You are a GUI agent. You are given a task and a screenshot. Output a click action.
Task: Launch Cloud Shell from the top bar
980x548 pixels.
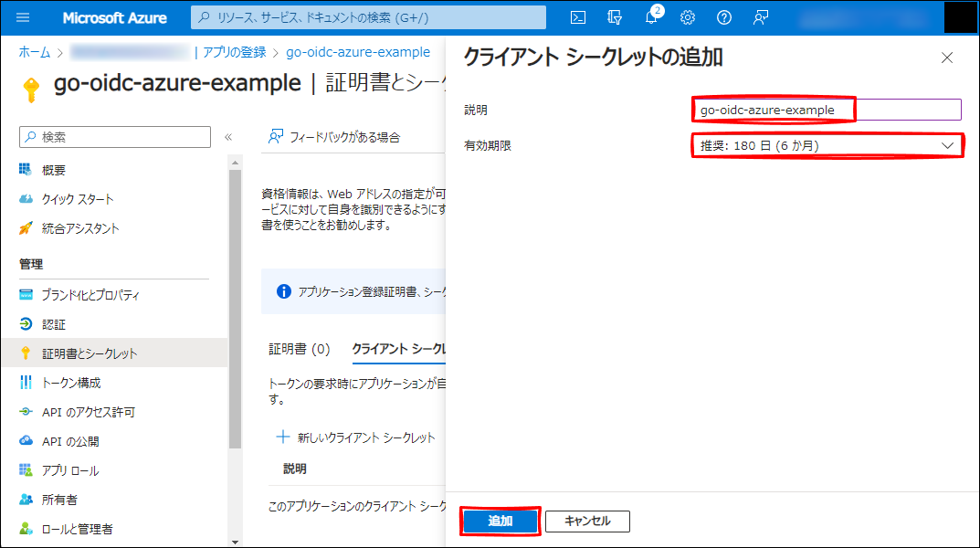578,17
